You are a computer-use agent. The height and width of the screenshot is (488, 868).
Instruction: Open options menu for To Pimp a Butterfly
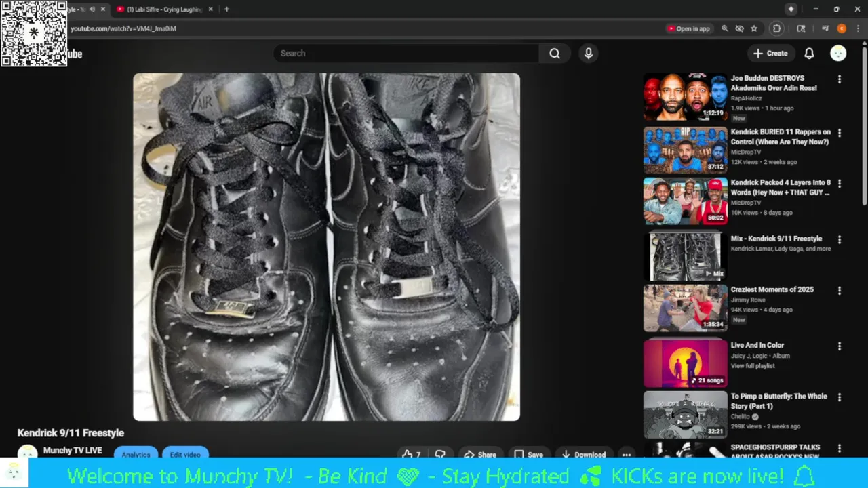840,397
